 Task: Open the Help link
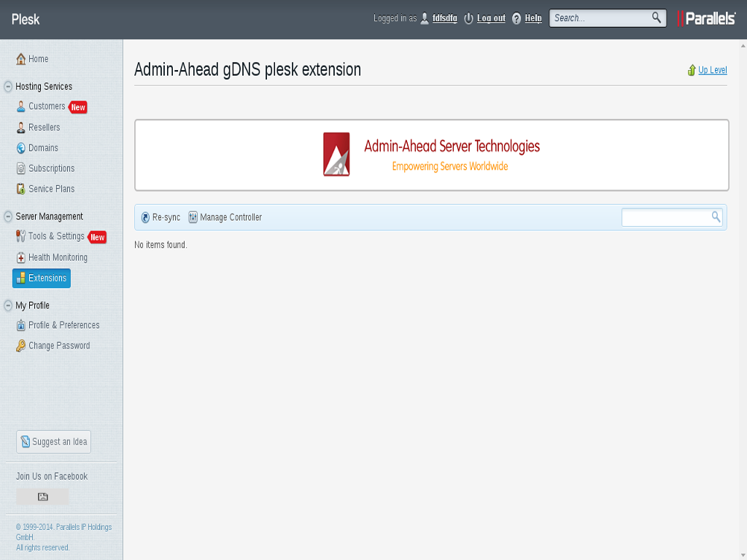tap(533, 18)
